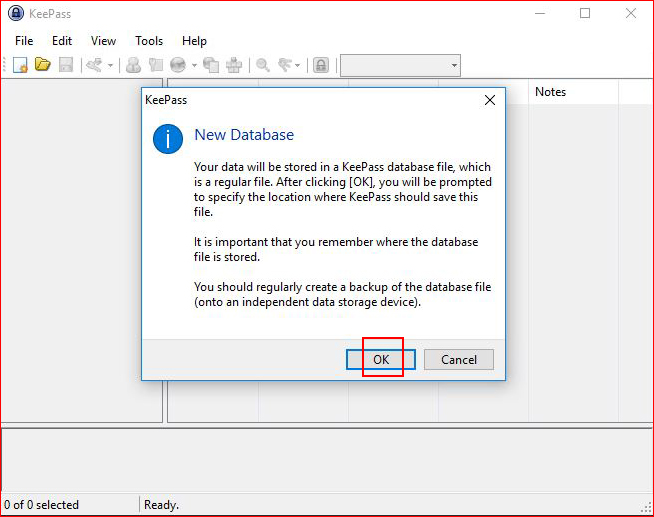This screenshot has height=517, width=654.
Task: Cancel the New Database dialog
Action: point(459,359)
